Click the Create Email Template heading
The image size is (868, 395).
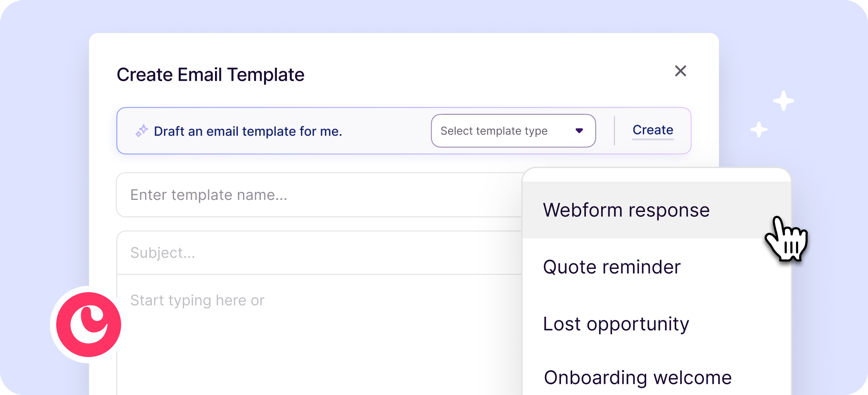tap(211, 75)
